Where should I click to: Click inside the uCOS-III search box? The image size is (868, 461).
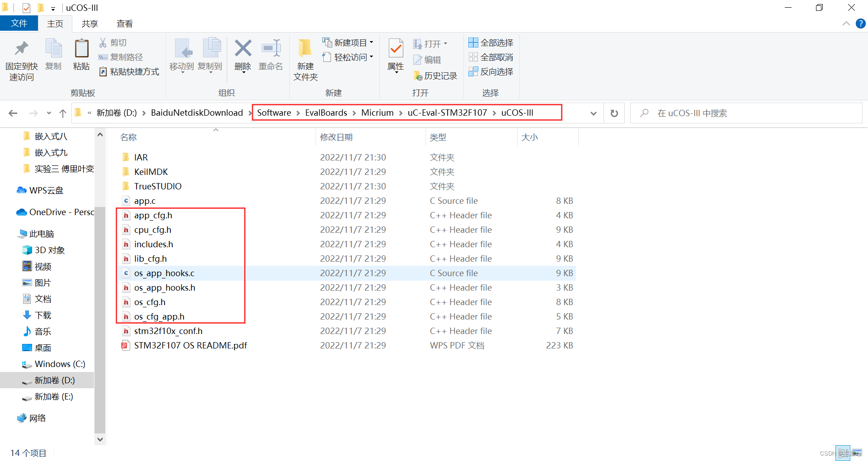(x=746, y=113)
